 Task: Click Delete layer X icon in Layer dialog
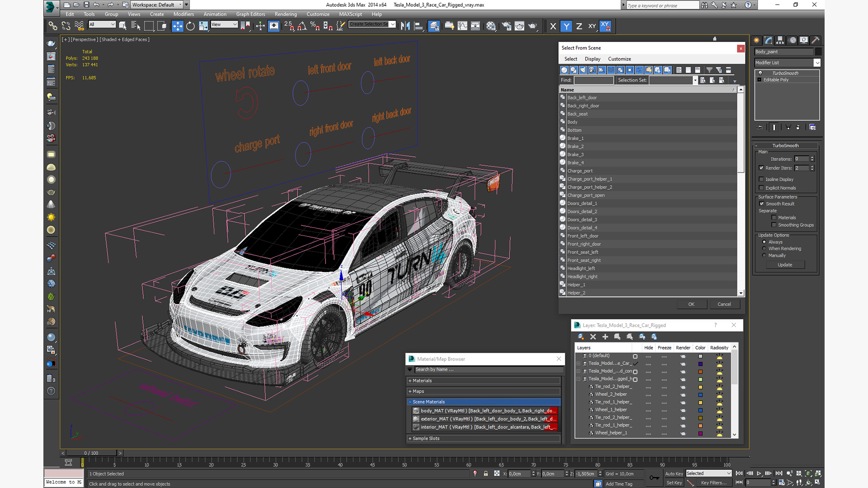(593, 337)
